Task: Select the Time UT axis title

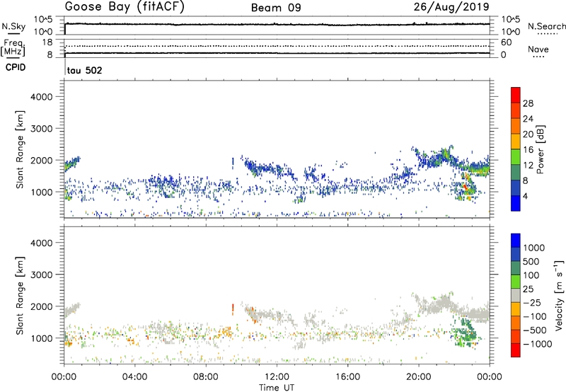Action: pos(277,388)
